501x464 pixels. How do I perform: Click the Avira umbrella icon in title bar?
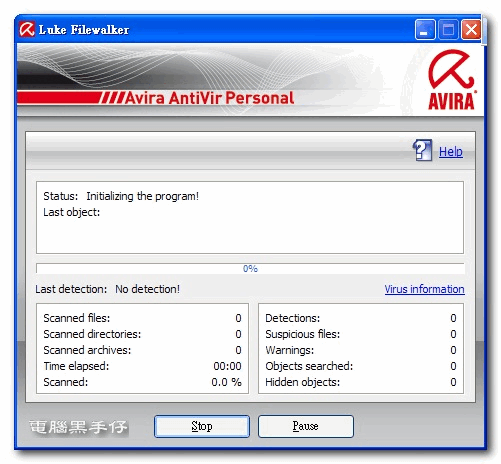coord(27,29)
